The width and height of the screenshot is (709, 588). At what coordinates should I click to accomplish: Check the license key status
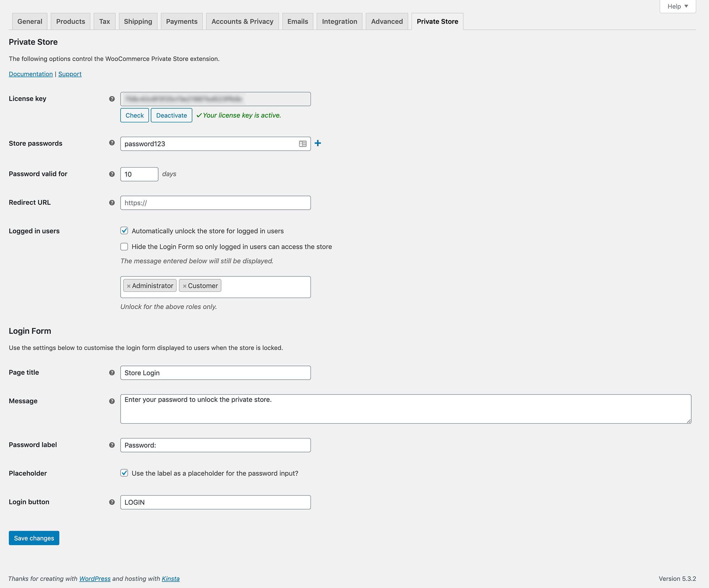pyautogui.click(x=134, y=115)
